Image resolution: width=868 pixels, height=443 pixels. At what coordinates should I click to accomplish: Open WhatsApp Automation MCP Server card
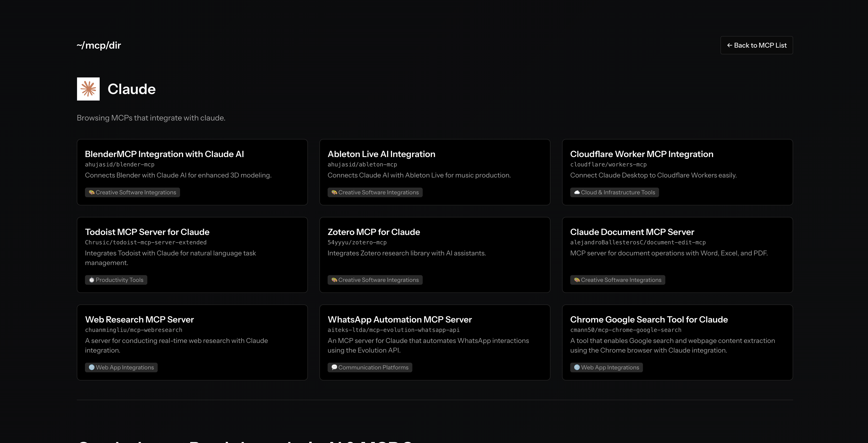click(x=399, y=319)
